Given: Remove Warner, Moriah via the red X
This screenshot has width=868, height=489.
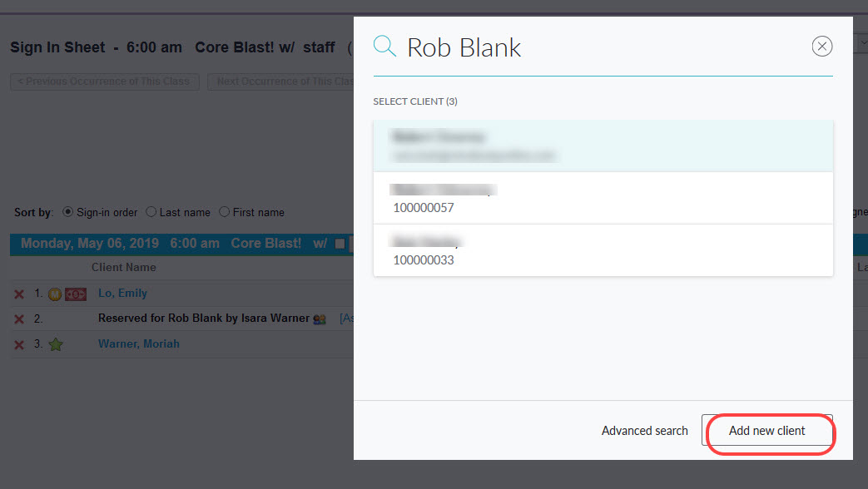Looking at the screenshot, I should tap(19, 343).
